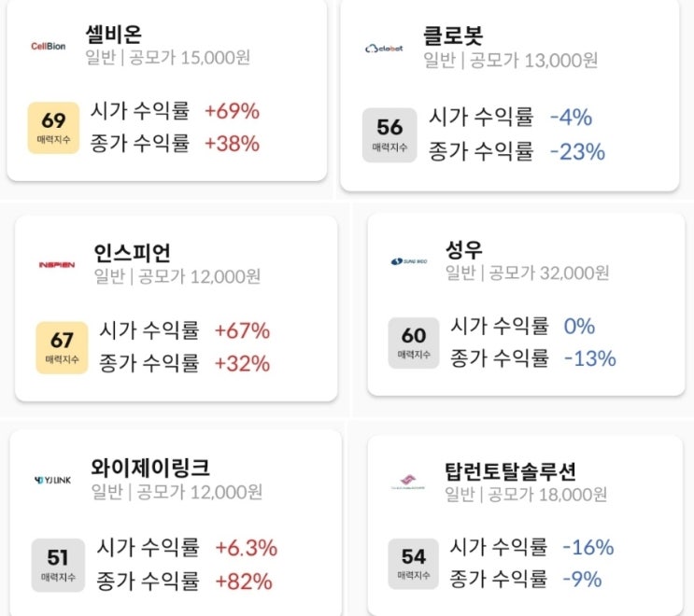Tap the gray 51 매력지수 badge
The image size is (694, 616).
tap(58, 565)
